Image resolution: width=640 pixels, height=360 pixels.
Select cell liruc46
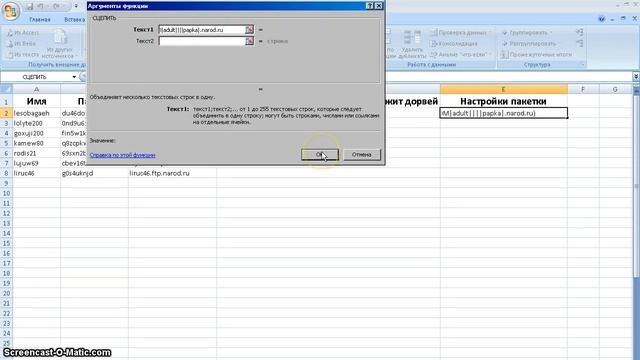tap(36, 173)
